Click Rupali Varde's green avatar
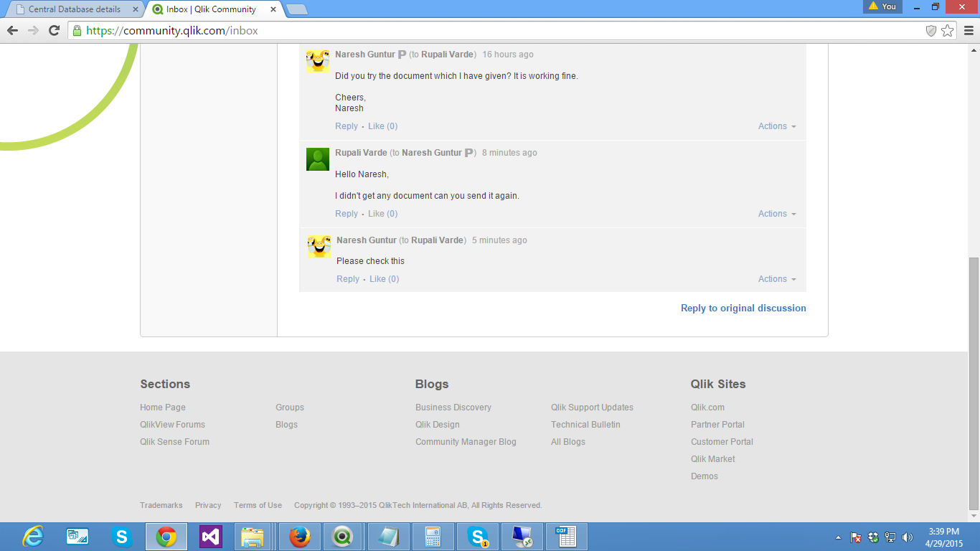This screenshot has width=980, height=551. pyautogui.click(x=318, y=159)
